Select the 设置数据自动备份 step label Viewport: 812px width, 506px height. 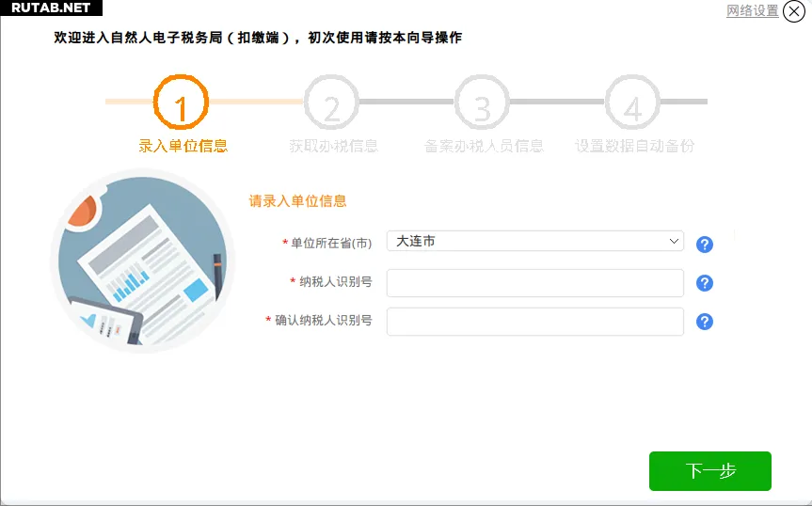(x=634, y=146)
